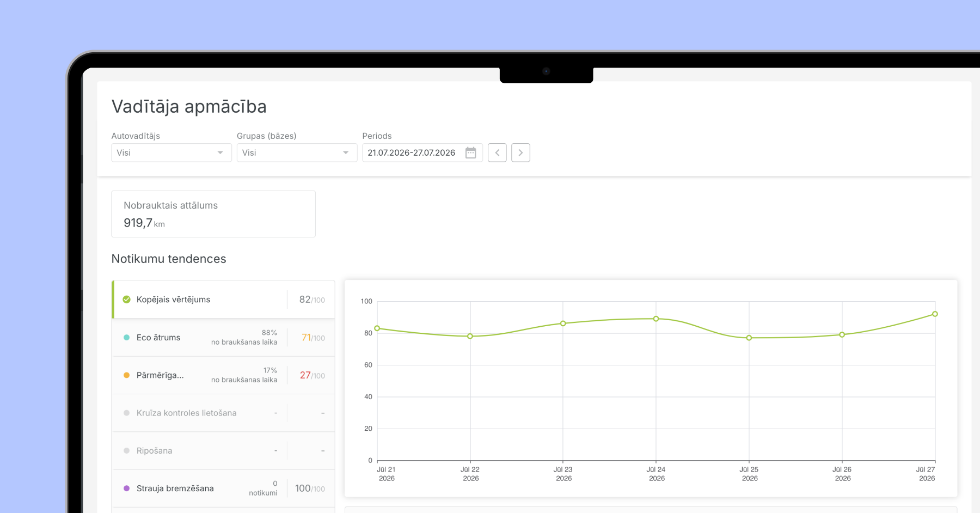Viewport: 980px width, 513px height.
Task: Click the Notikumu tendences heading
Action: tap(169, 259)
